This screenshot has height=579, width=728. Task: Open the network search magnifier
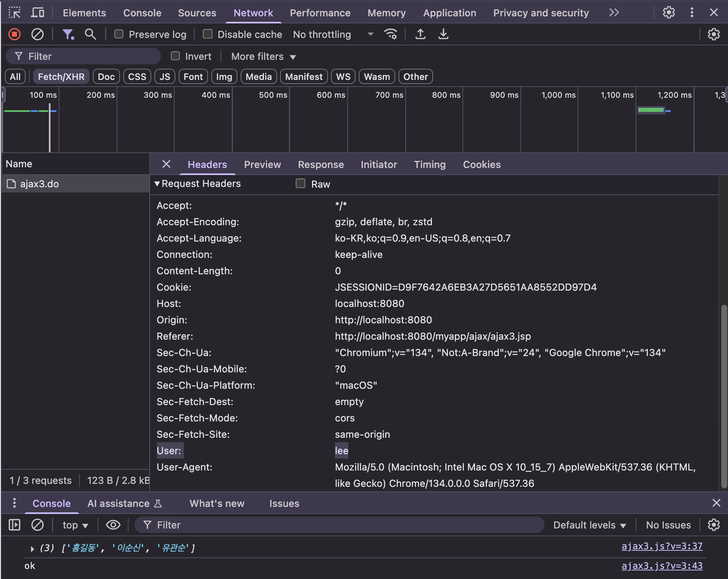[x=90, y=35]
